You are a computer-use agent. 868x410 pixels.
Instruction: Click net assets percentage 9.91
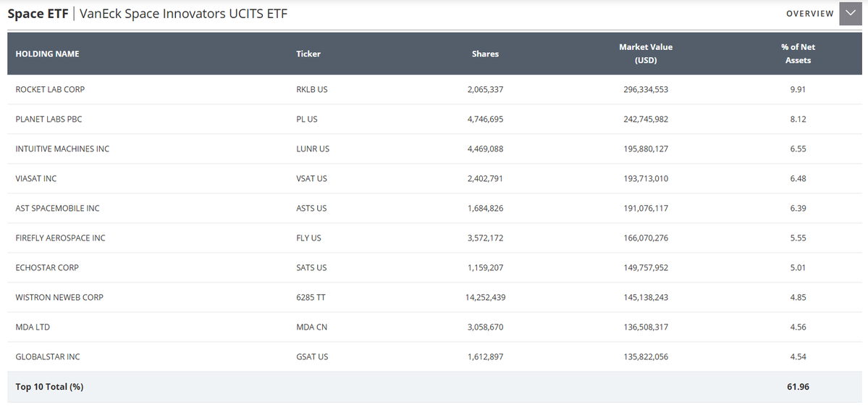pos(798,89)
